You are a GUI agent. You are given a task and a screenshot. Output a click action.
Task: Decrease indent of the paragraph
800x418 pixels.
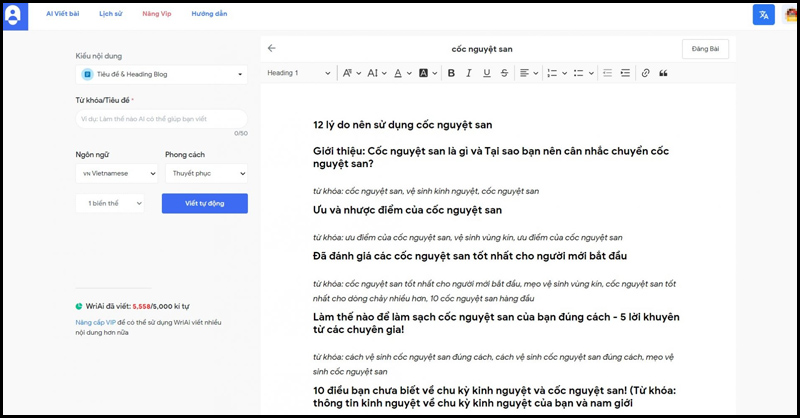click(607, 73)
